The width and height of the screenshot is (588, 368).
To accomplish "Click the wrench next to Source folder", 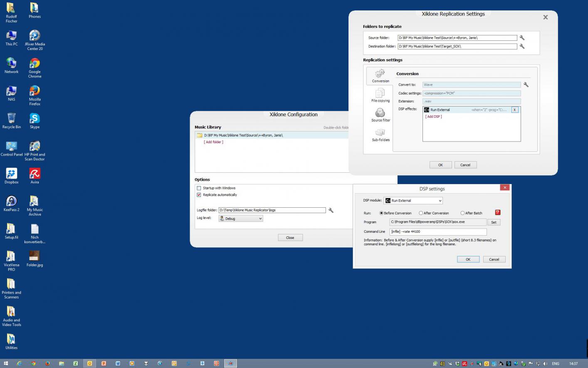I will tap(522, 38).
